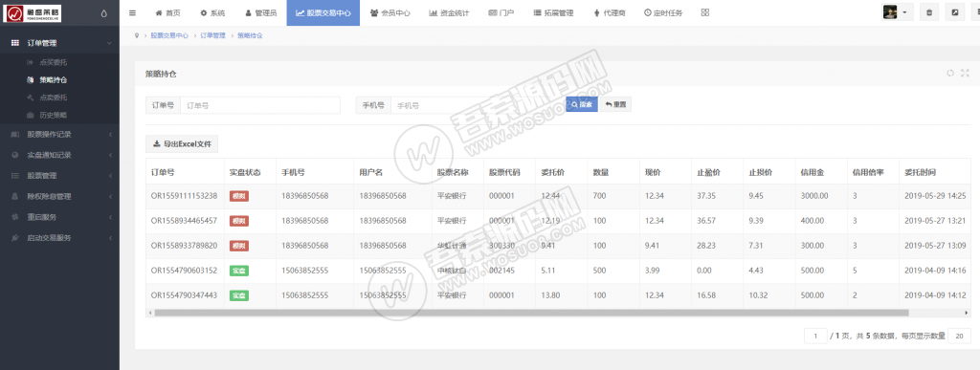Viewport: 980px width, 370px height.
Task: Click the hamburger menu toggle icon
Action: (132, 12)
